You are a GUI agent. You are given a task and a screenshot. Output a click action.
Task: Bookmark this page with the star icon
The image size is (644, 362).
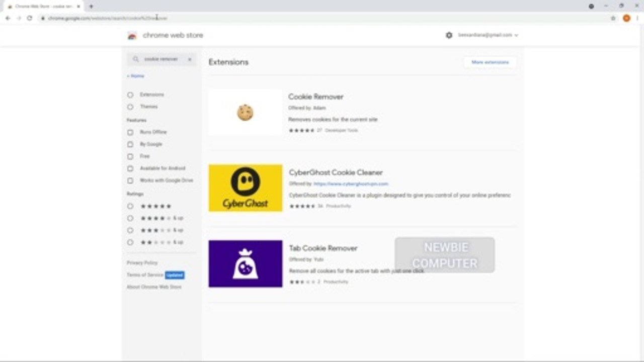coord(613,18)
